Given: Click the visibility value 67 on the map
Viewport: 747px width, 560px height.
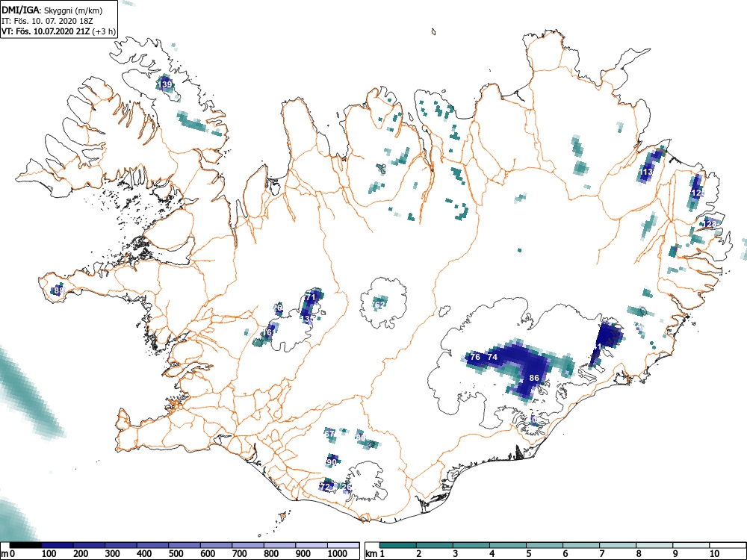Looking at the screenshot, I should coord(329,434).
